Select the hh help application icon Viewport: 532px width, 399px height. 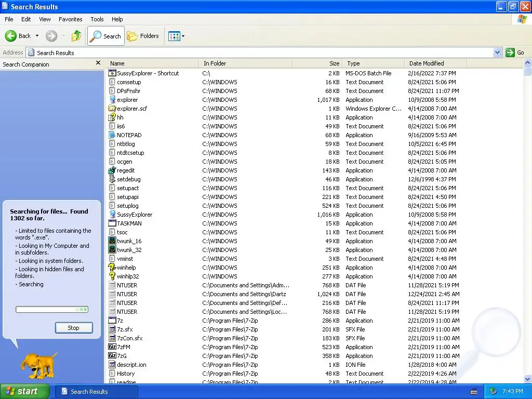(112, 117)
